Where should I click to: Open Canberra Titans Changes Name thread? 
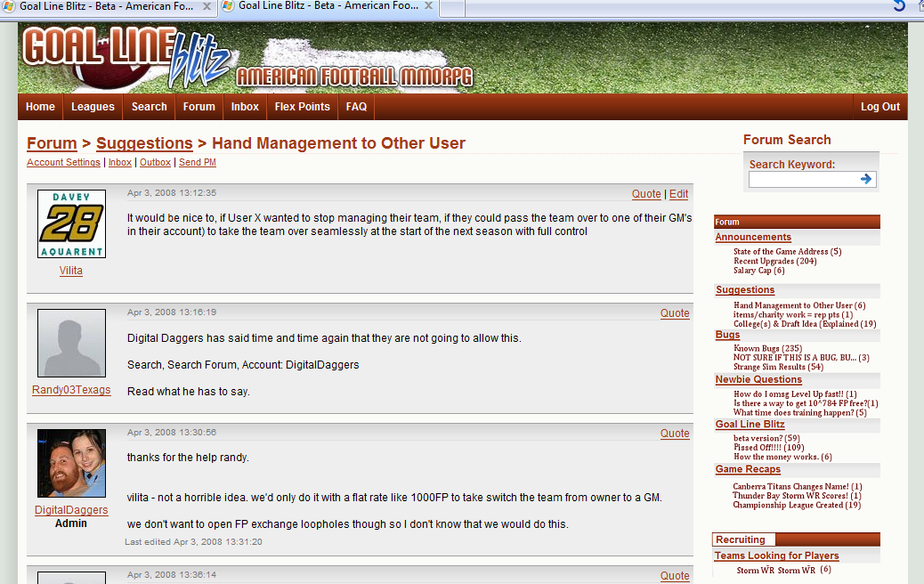coord(798,487)
